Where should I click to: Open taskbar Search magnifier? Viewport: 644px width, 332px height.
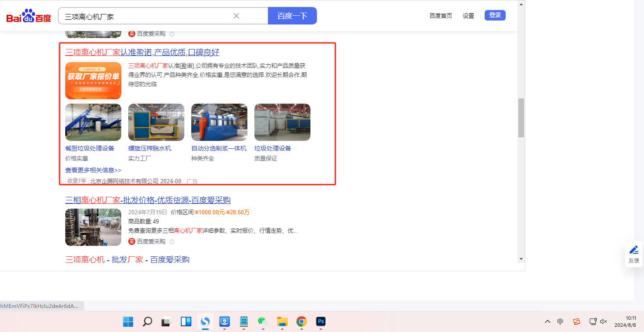click(148, 322)
